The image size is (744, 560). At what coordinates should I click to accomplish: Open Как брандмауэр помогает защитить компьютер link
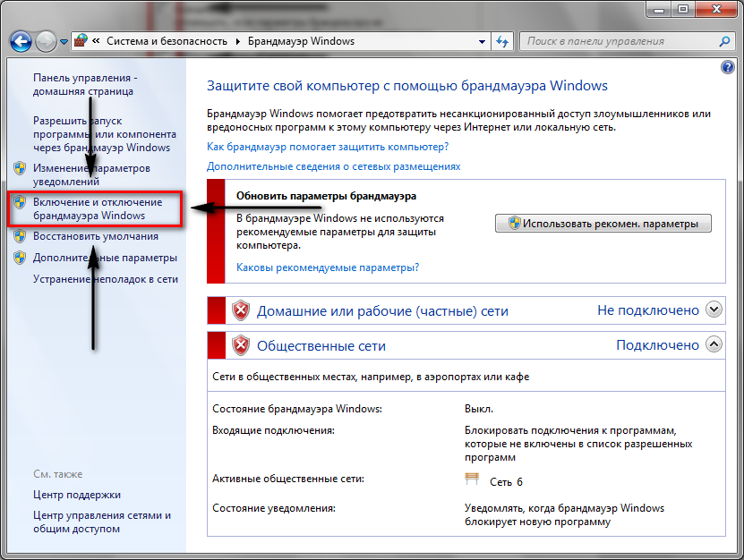[328, 146]
